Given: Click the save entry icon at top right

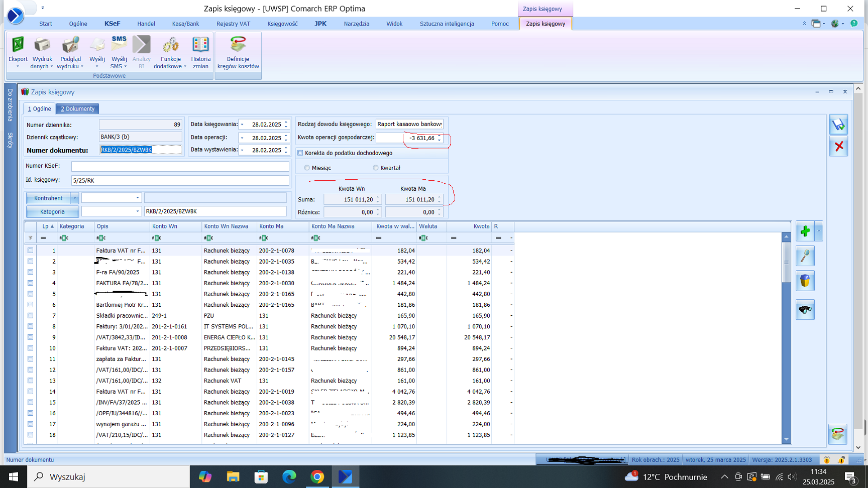Looking at the screenshot, I should coord(838,125).
